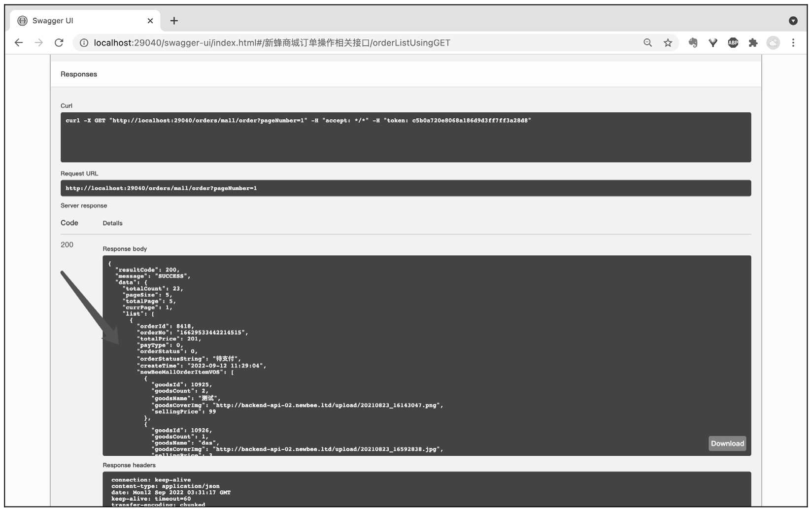The image size is (812, 511).
Task: Click the Server response label
Action: click(84, 205)
